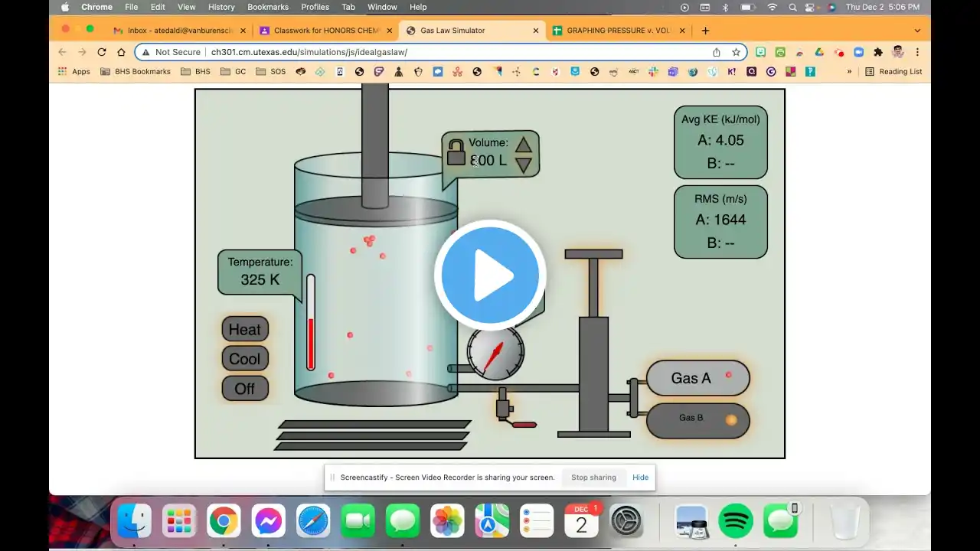Click the Hide link in the Screencastify bar
980x551 pixels.
pyautogui.click(x=640, y=478)
